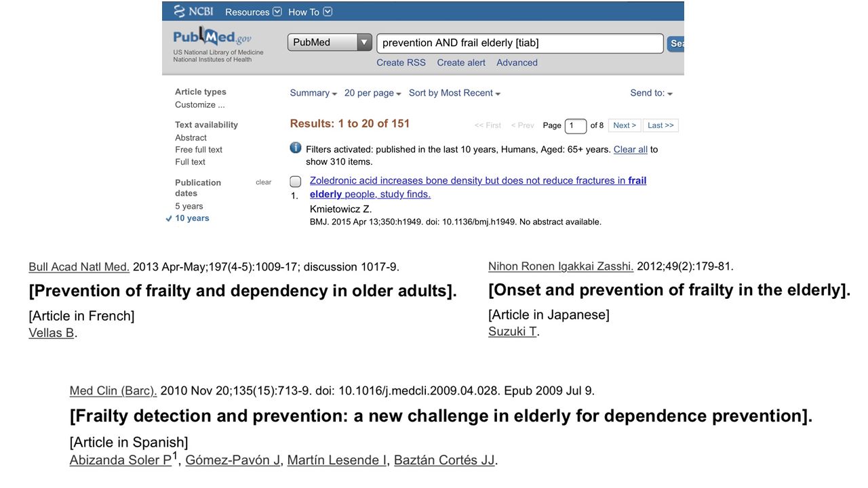Open the PubMed database selector

tap(330, 42)
